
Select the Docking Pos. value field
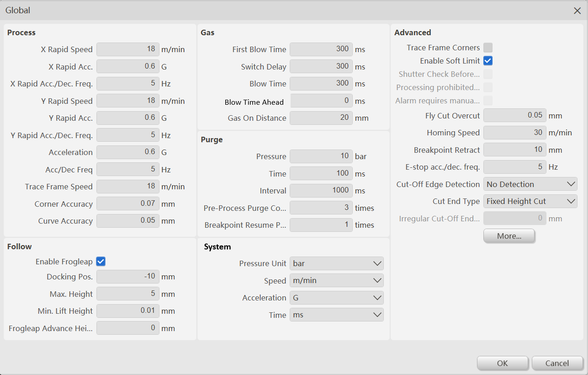click(x=128, y=277)
